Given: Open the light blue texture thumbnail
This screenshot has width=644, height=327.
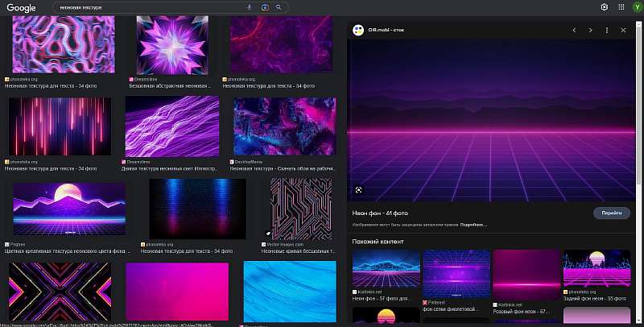Looking at the screenshot, I should [x=290, y=292].
